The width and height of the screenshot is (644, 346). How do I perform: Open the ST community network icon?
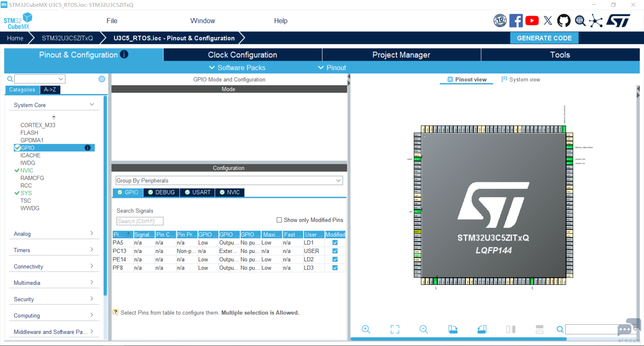click(596, 20)
